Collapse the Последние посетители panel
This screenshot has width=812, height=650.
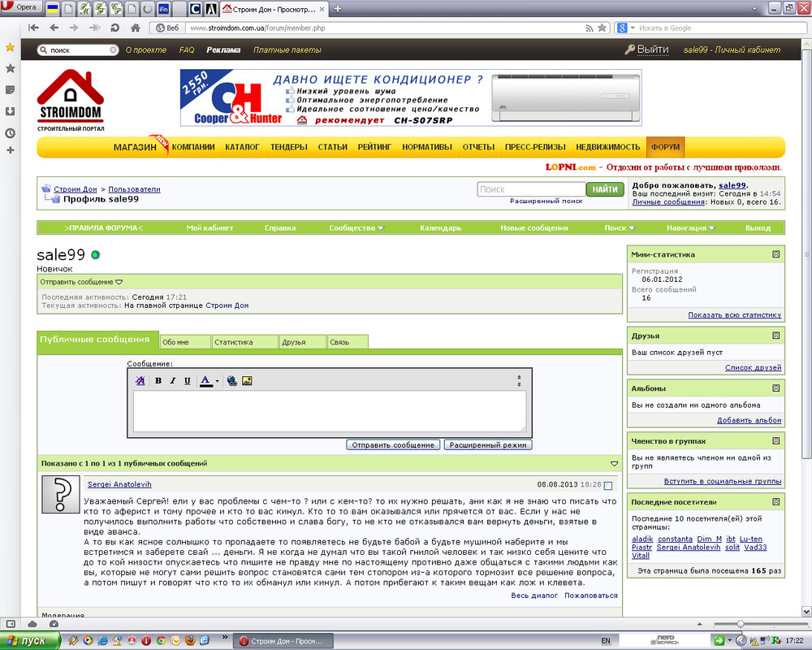(x=775, y=502)
